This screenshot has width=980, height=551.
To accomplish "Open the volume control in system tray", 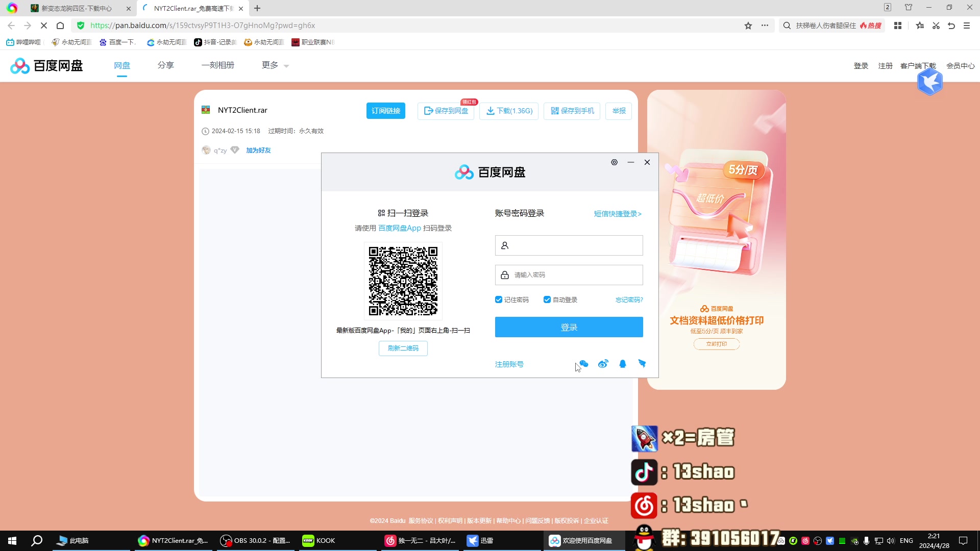I will tap(891, 541).
